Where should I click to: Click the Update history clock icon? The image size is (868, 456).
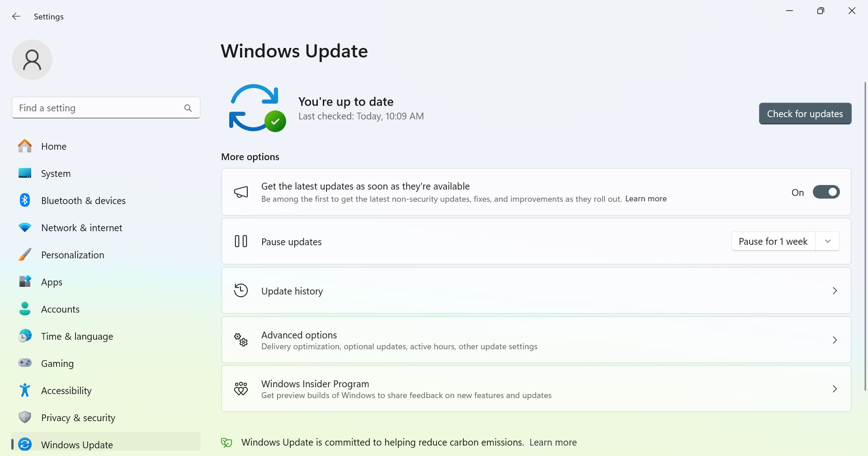pos(241,290)
